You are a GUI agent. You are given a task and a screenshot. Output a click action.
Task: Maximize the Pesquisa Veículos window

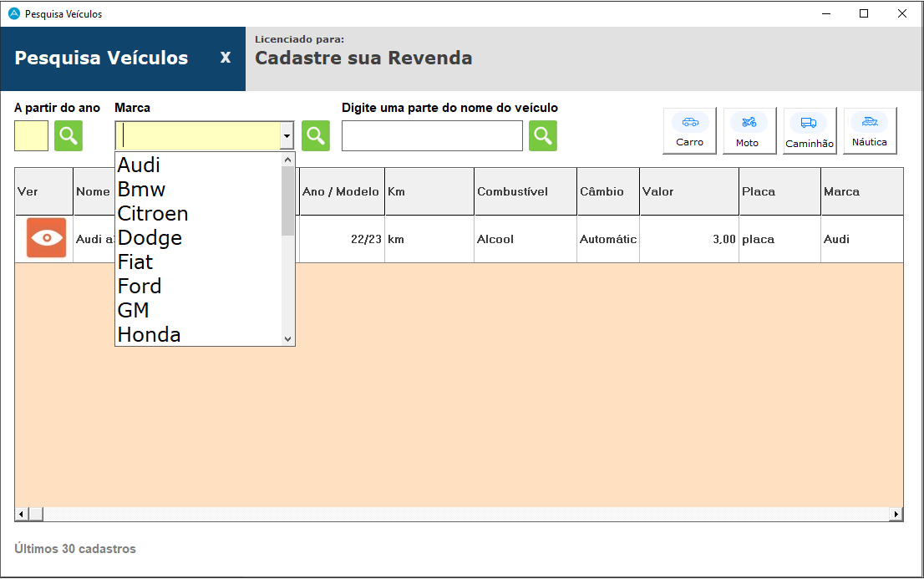point(864,13)
